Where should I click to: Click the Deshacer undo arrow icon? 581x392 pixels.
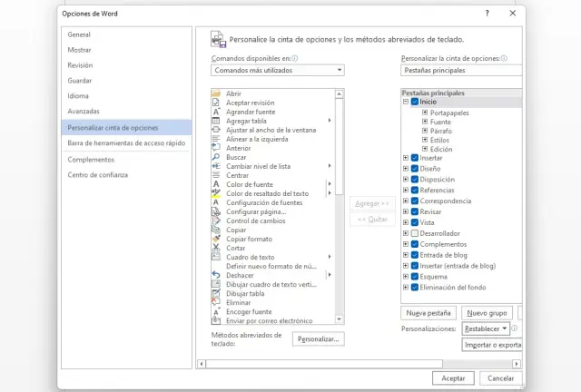pos(216,275)
